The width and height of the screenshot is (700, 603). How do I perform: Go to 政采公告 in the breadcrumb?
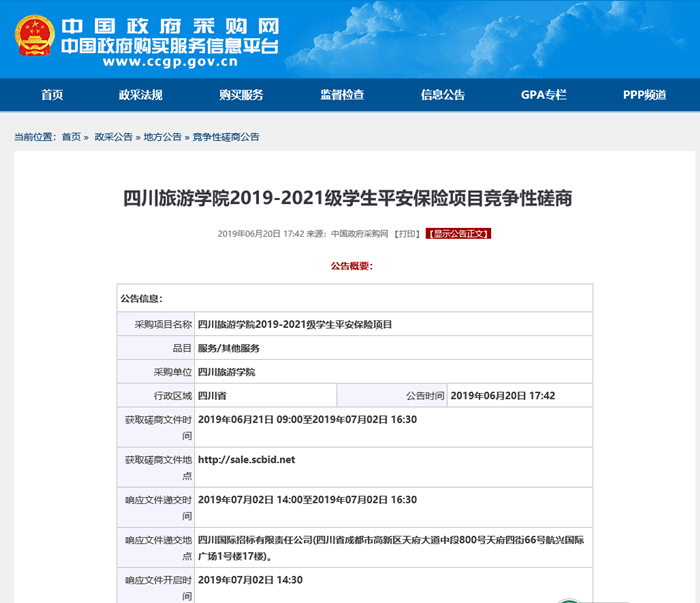coord(113,137)
